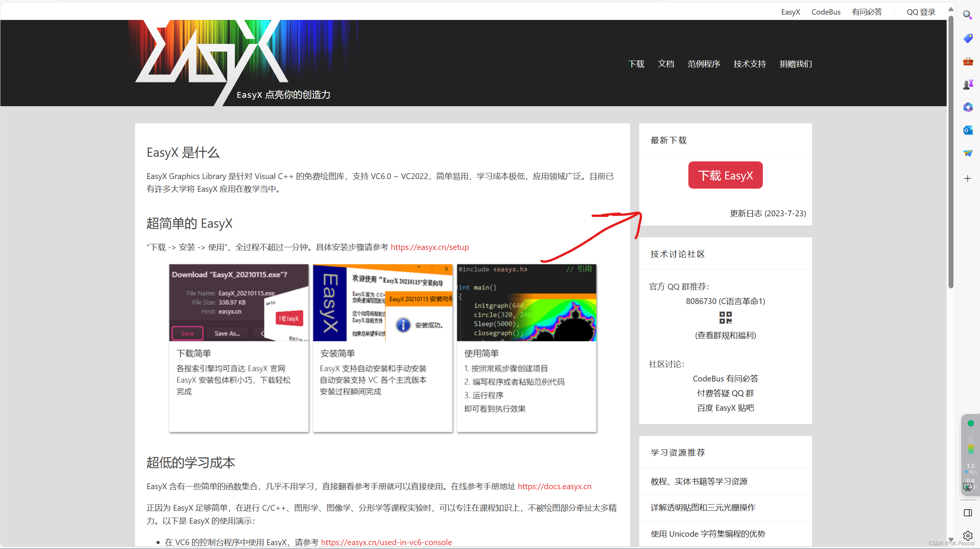Click CodeBus link in top bar
Screen dimensions: 980x549
826,12
